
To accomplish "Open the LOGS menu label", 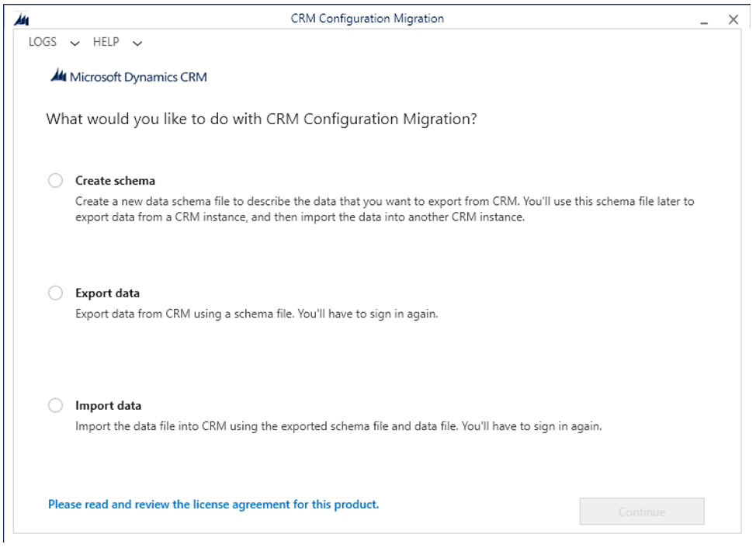I will coord(43,42).
